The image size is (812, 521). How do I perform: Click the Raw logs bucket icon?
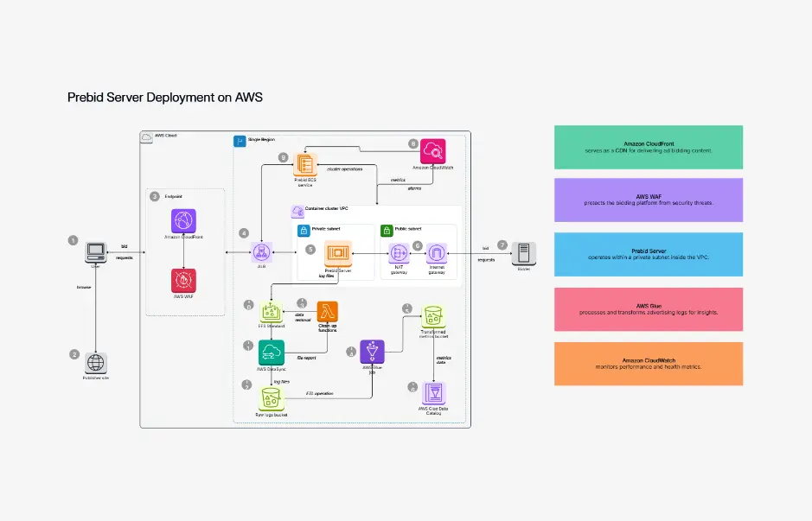[270, 398]
